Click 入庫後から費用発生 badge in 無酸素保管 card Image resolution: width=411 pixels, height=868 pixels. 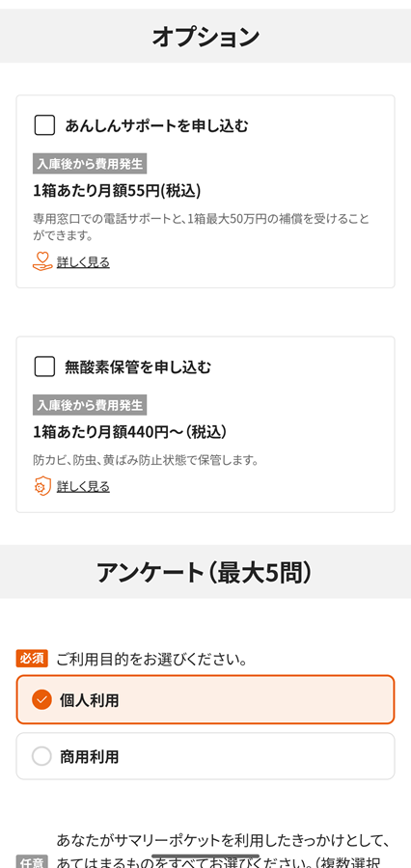pyautogui.click(x=90, y=405)
